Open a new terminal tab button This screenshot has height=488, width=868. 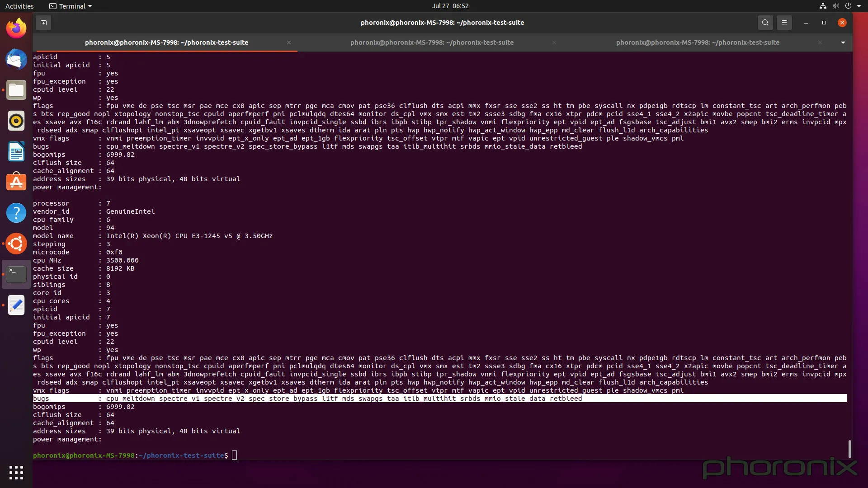point(43,23)
